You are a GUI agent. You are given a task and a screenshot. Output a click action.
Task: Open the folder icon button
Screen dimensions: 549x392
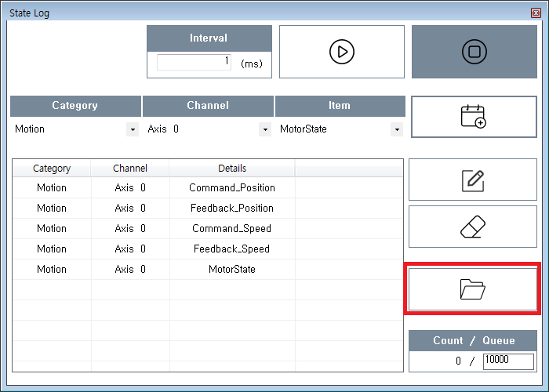click(x=472, y=289)
